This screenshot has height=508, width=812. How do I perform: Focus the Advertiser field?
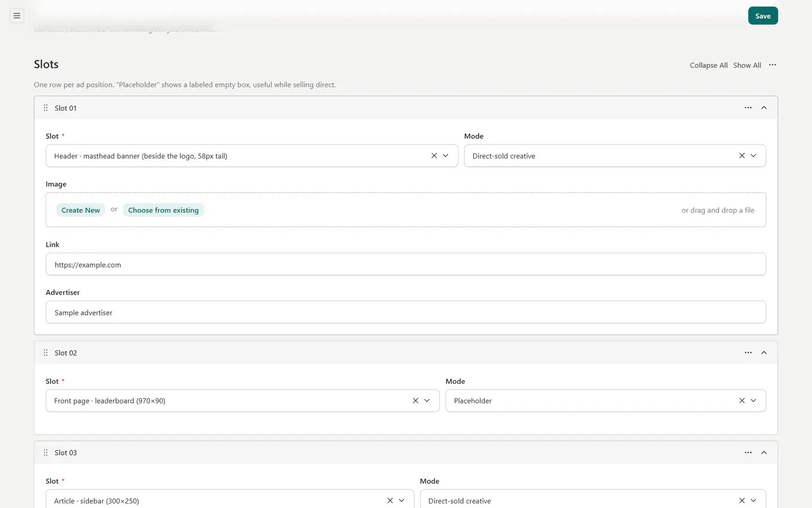[406, 312]
